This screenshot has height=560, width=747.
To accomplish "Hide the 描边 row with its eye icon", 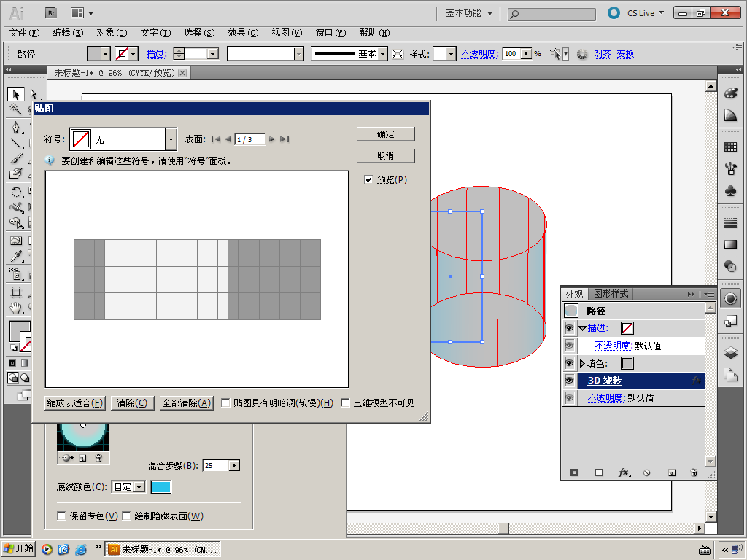I will [569, 328].
